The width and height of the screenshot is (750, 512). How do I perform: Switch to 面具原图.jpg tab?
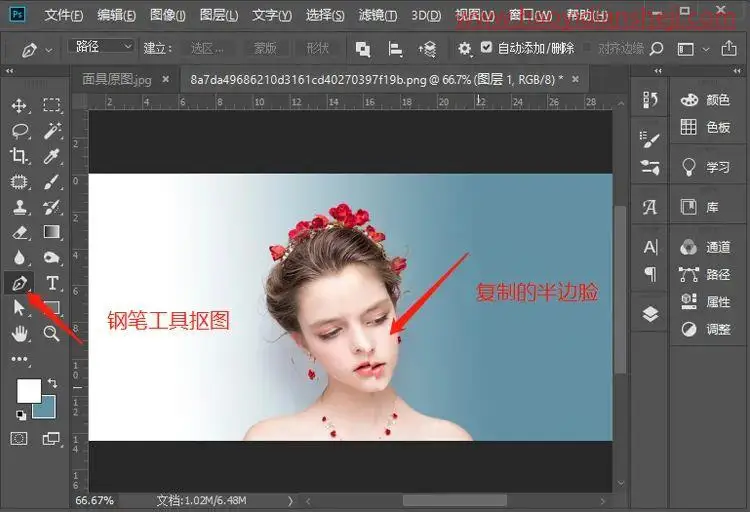coord(117,79)
